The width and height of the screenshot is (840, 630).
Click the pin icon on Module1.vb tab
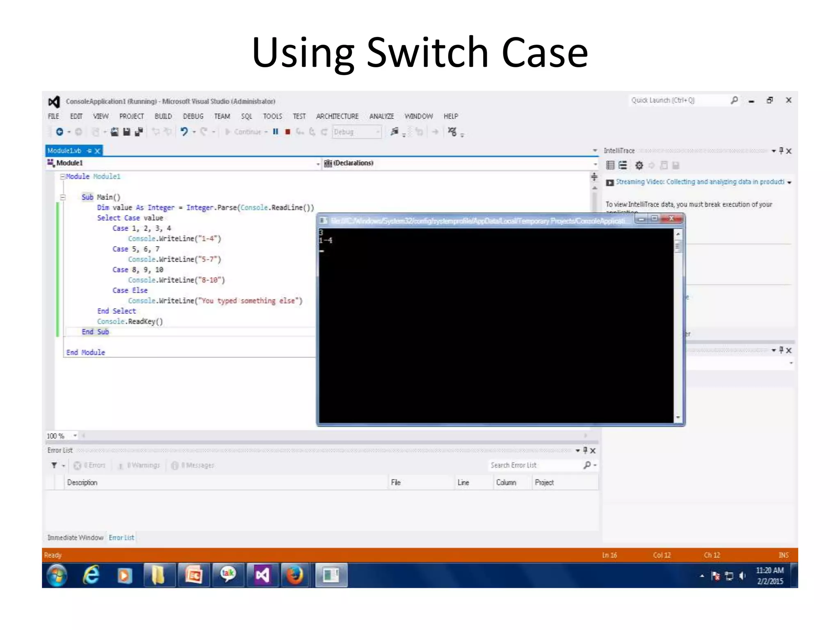click(x=89, y=151)
